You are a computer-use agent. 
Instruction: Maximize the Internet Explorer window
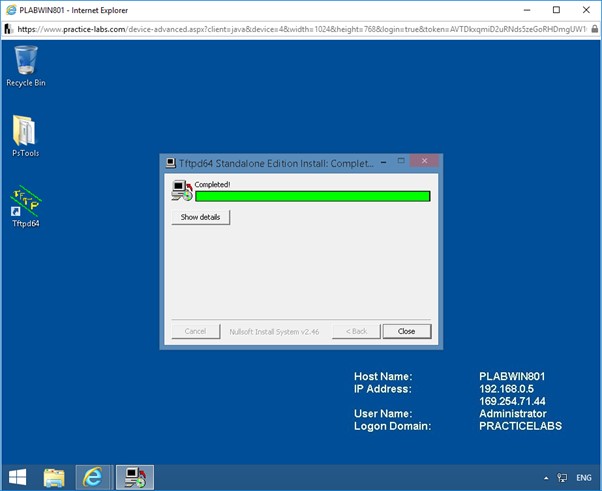[x=556, y=10]
